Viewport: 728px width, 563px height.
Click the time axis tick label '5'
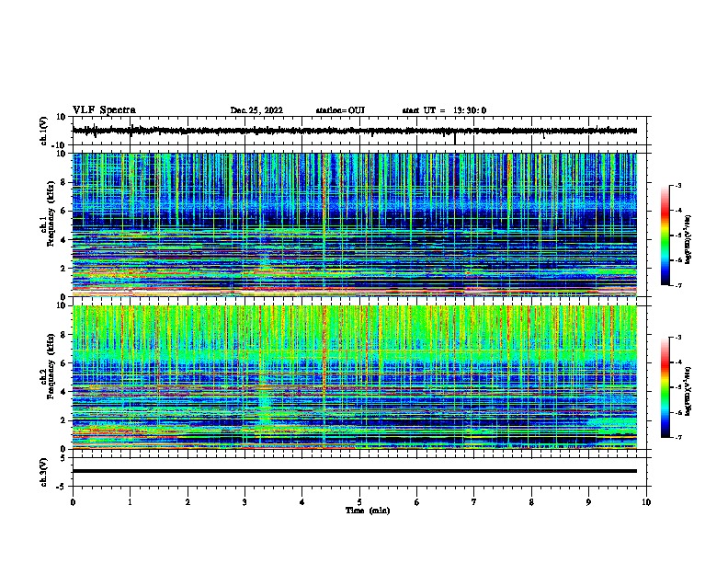tap(359, 502)
